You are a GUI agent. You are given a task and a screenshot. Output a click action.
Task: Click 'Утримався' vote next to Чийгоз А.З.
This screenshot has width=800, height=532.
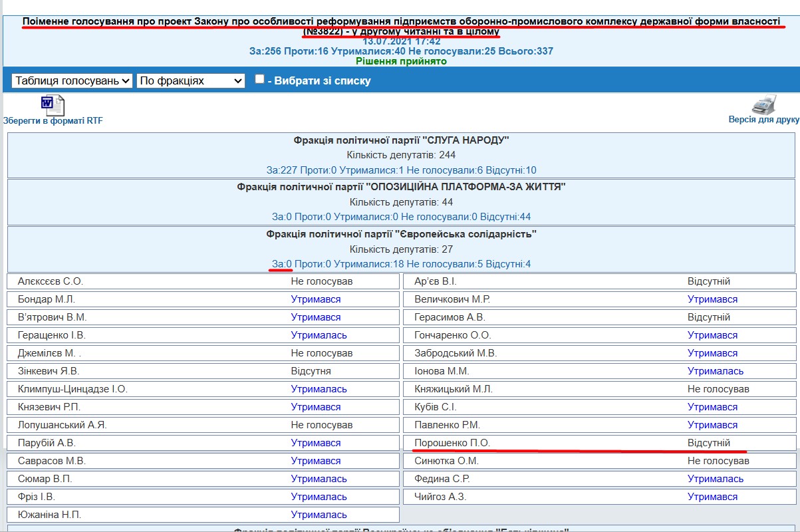pyautogui.click(x=712, y=497)
